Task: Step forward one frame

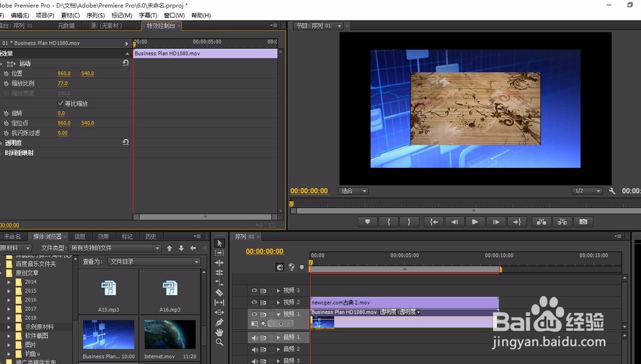Action: (496, 222)
